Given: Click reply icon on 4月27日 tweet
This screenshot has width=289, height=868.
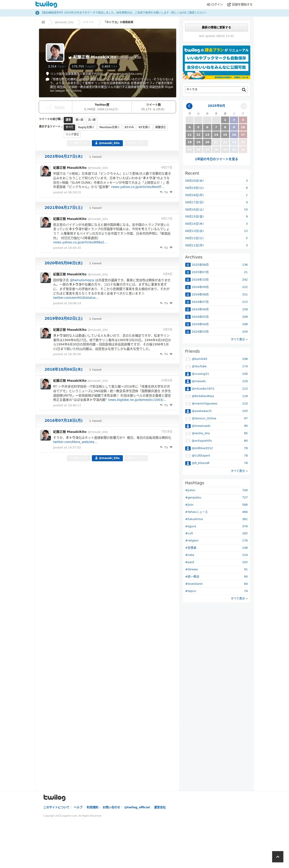Looking at the screenshot, I should [161, 192].
